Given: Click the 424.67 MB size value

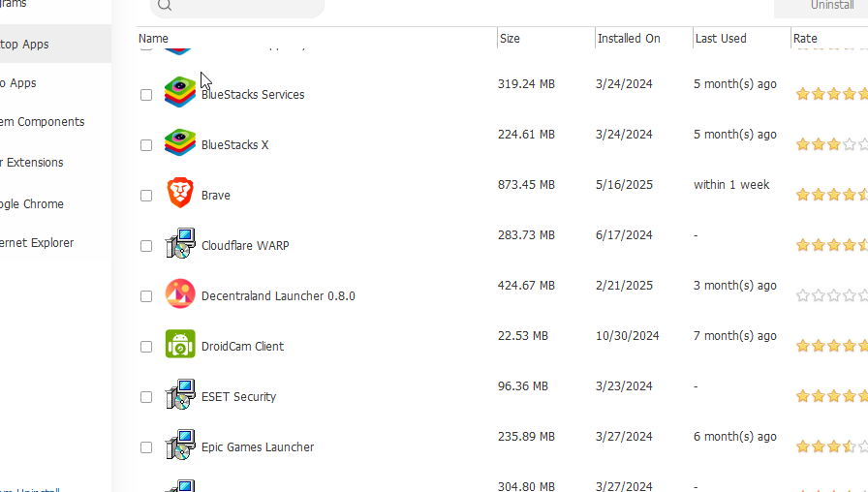Looking at the screenshot, I should (526, 286).
